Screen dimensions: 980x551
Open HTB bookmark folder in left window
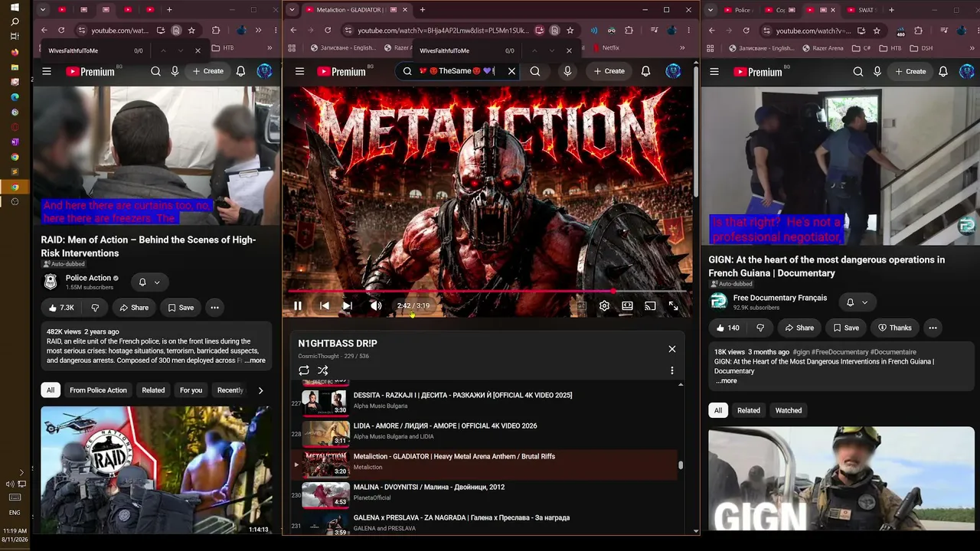[x=222, y=47]
